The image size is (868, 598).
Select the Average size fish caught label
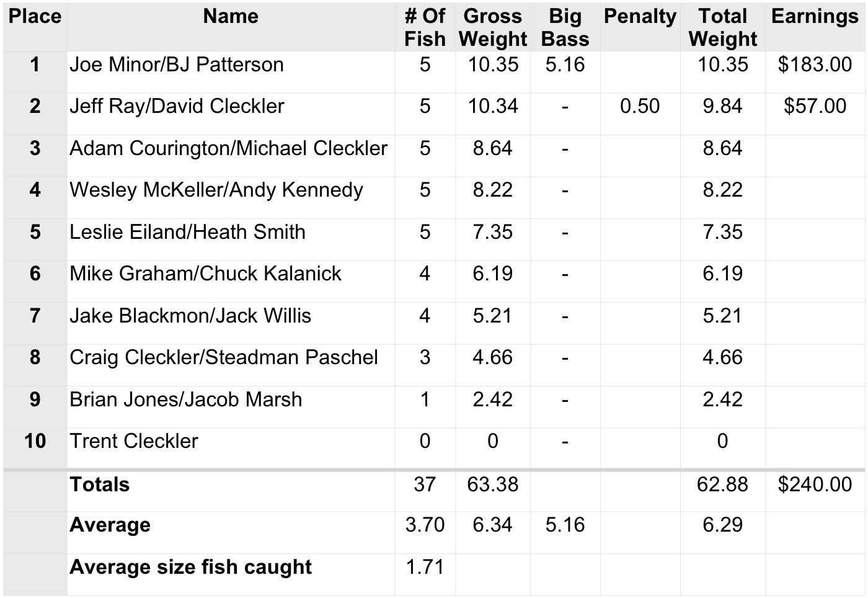click(x=190, y=568)
